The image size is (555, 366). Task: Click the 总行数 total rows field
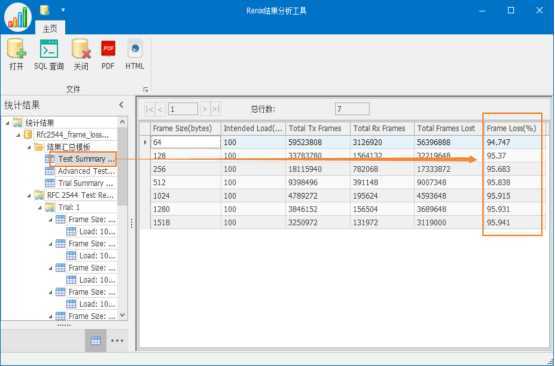pyautogui.click(x=352, y=109)
